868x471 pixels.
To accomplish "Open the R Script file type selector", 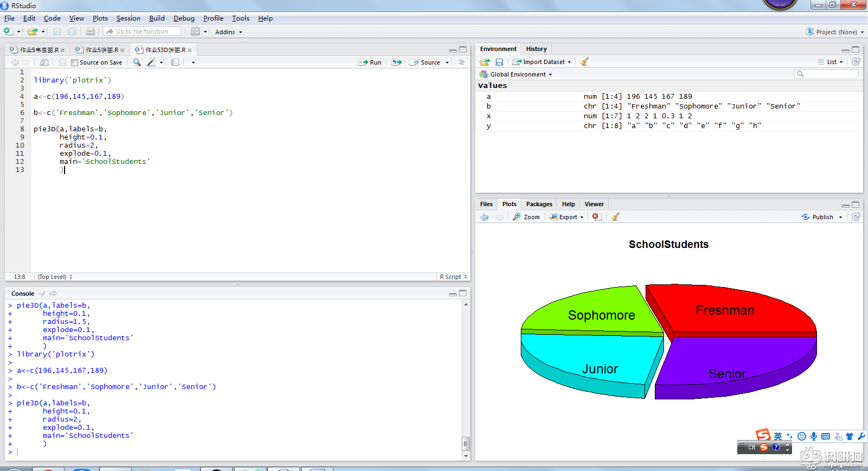I will coord(454,277).
